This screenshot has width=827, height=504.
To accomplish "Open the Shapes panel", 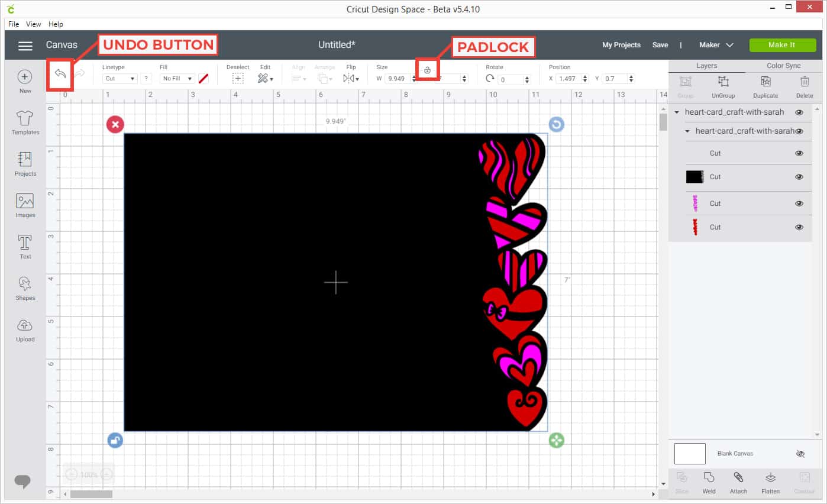I will click(x=25, y=289).
